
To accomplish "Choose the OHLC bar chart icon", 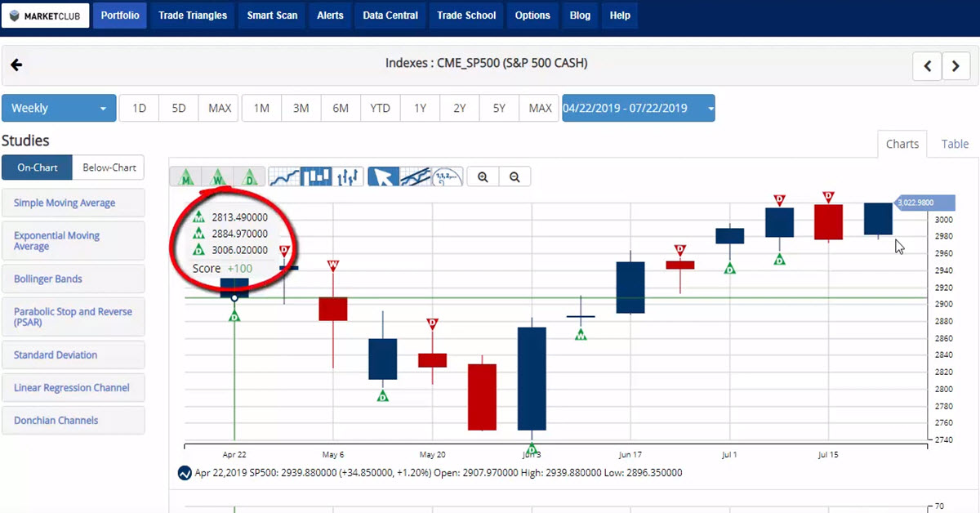I will (347, 176).
